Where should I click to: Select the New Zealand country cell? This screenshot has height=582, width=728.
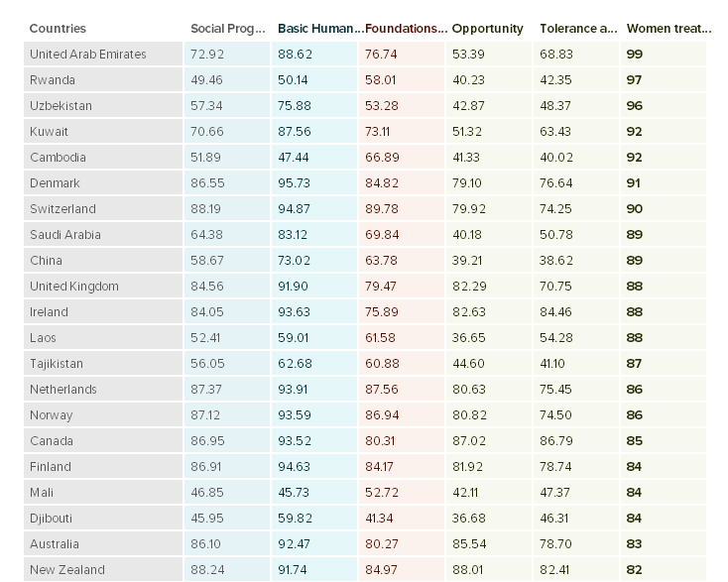point(66,570)
